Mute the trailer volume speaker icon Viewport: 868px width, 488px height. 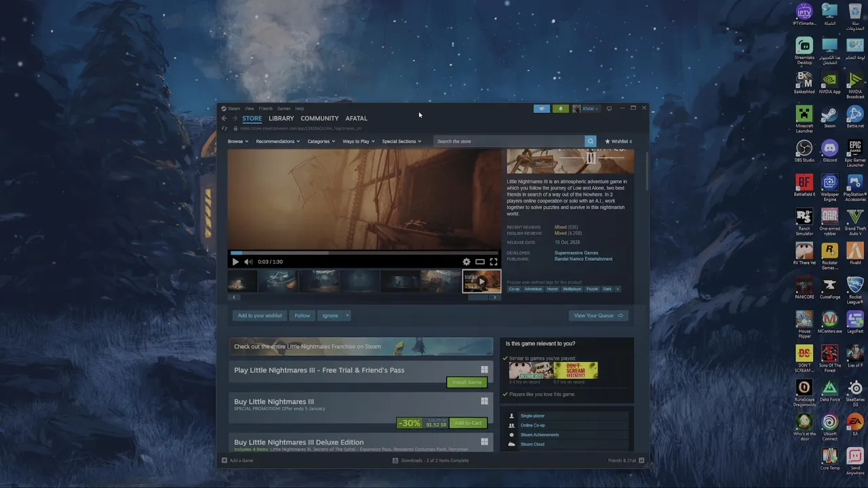(248, 262)
